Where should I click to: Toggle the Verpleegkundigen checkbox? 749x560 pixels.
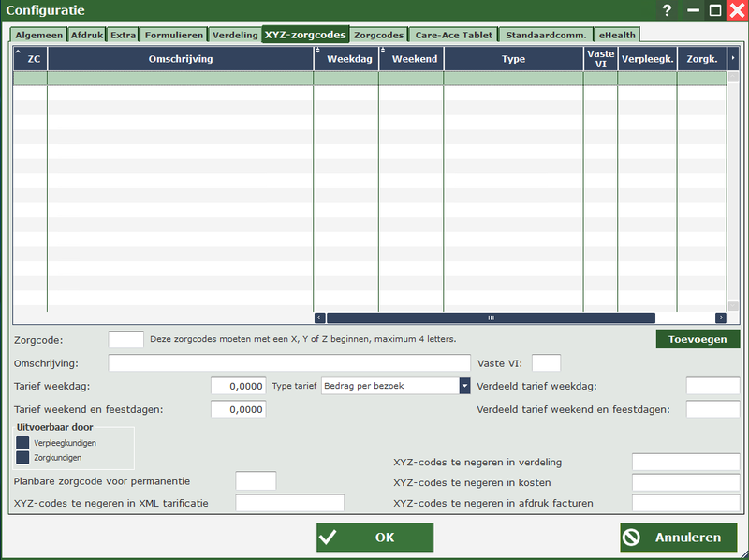[x=22, y=443]
